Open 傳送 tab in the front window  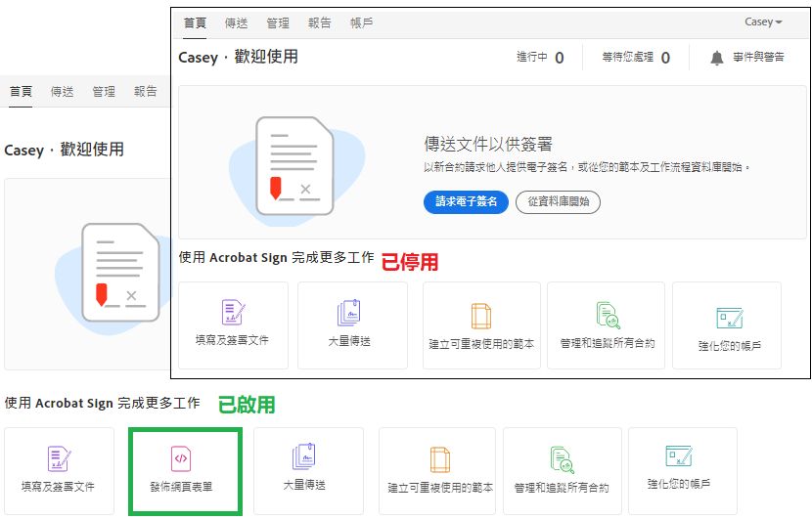[x=236, y=22]
